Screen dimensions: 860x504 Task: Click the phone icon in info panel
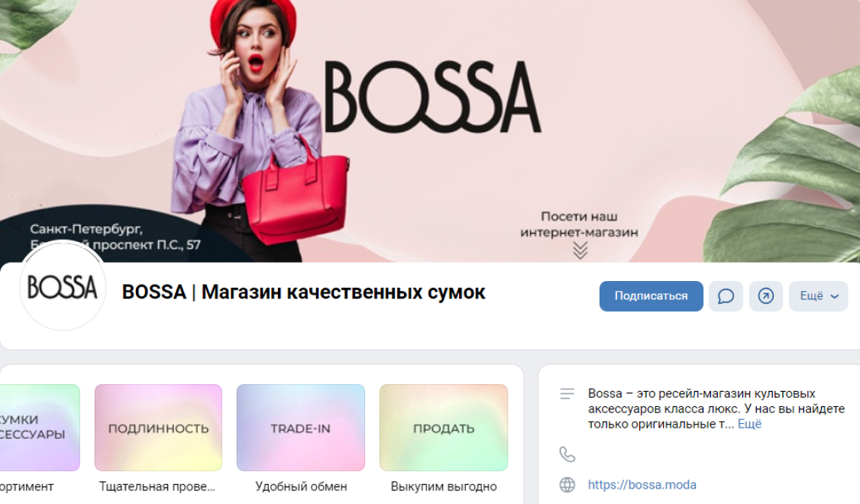pyautogui.click(x=567, y=454)
